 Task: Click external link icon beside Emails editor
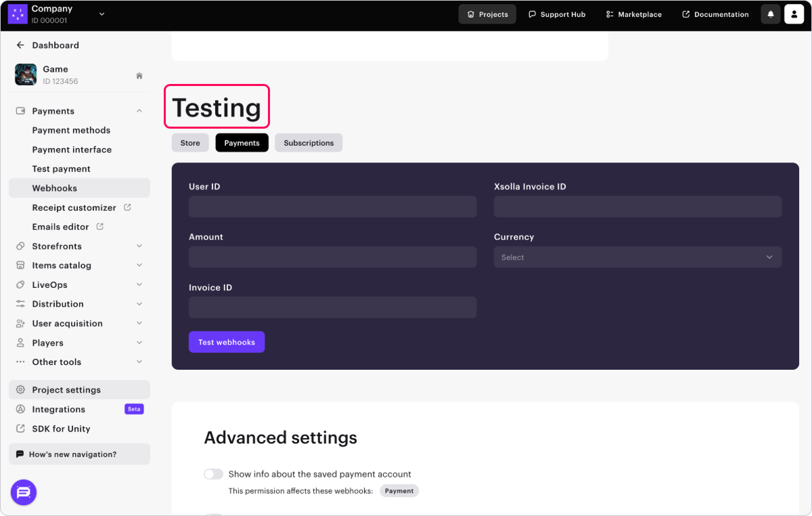click(100, 226)
